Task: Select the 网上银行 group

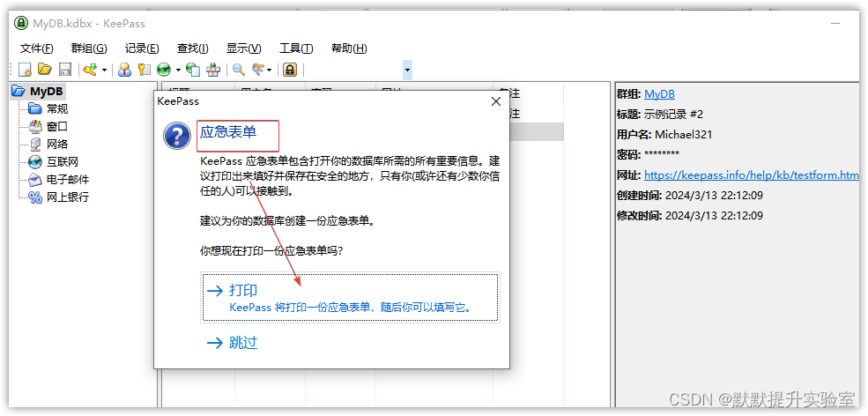Action: (x=68, y=197)
